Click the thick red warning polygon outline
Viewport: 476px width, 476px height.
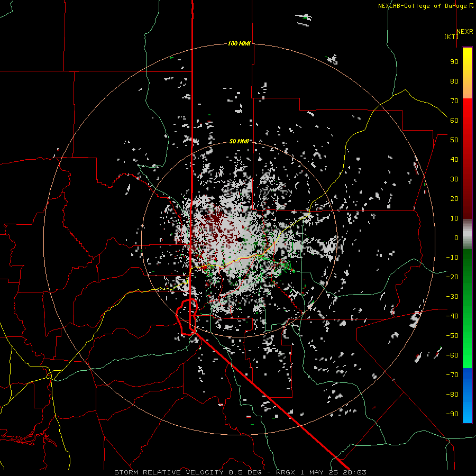[x=186, y=317]
